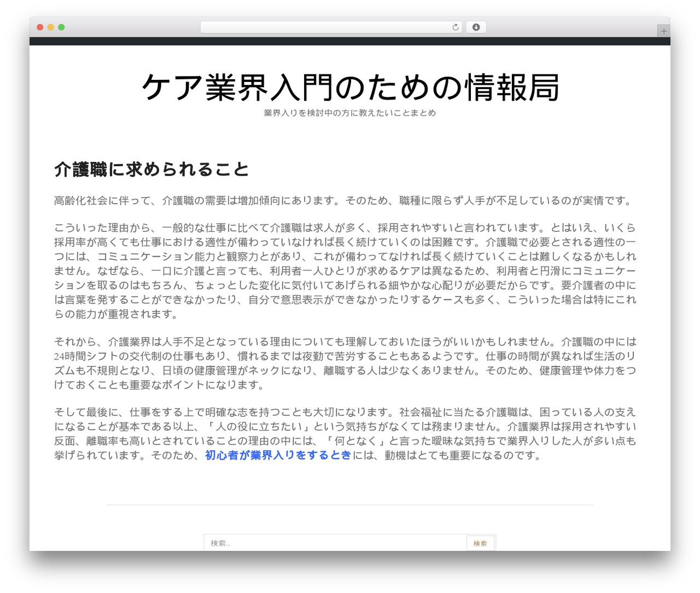Reload the page with the refresh icon
The width and height of the screenshot is (700, 593).
point(455,27)
